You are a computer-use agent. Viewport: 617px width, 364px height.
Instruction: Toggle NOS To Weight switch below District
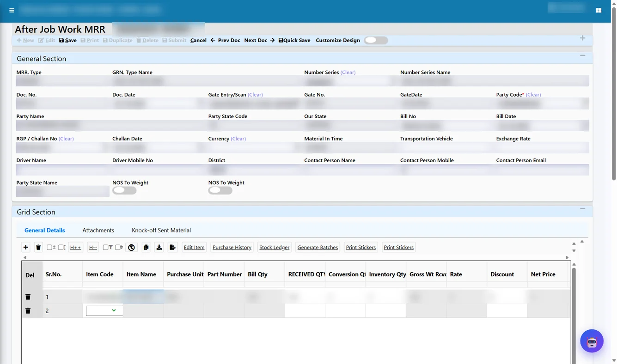(x=220, y=190)
